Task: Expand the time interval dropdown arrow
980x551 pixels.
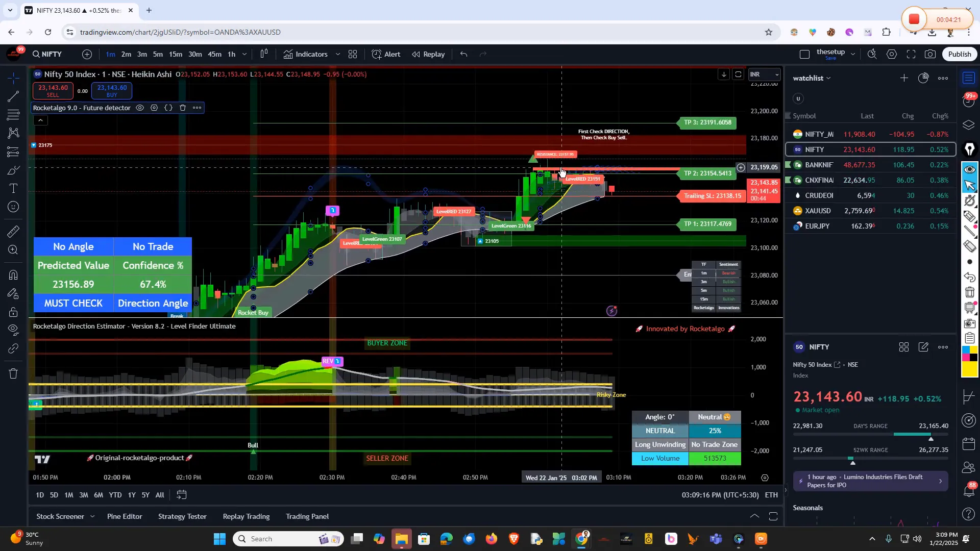Action: tap(244, 54)
